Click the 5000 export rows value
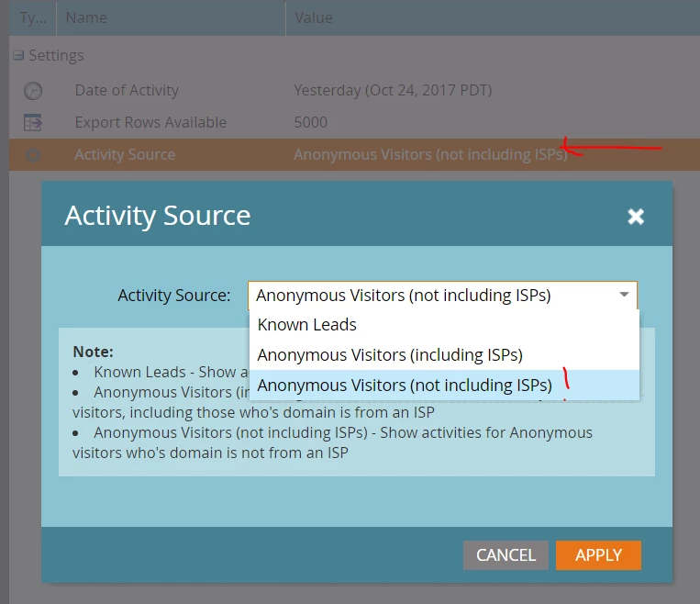 tap(311, 122)
